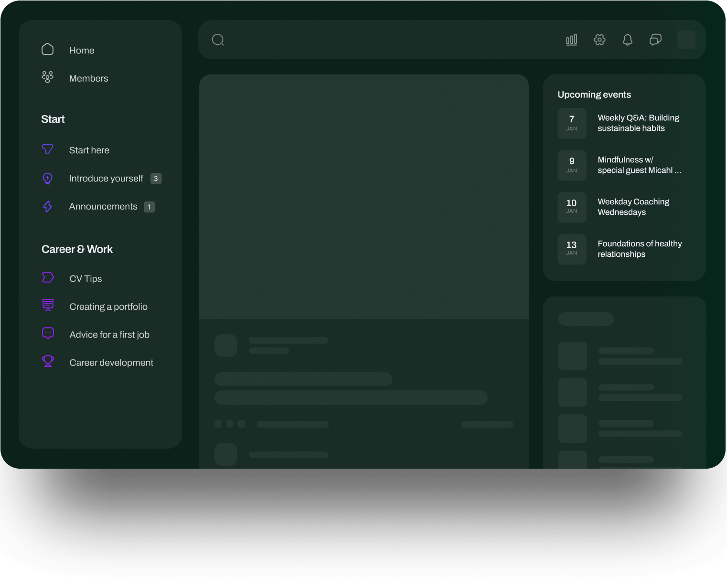Open the chat messages icon

[x=655, y=40]
